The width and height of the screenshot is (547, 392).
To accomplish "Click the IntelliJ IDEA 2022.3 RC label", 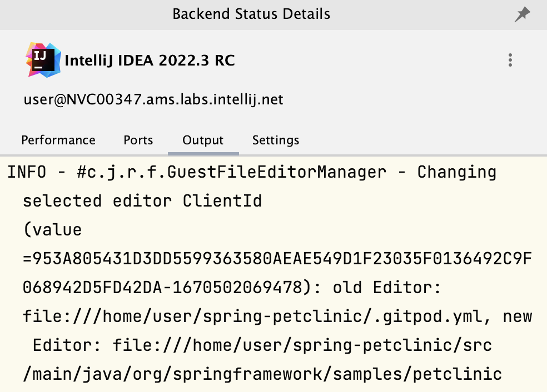I will click(150, 61).
